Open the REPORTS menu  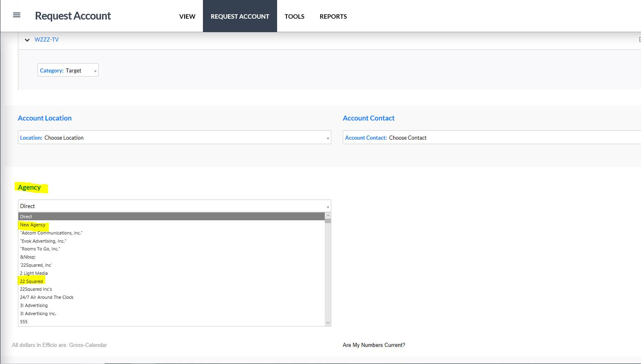[333, 16]
